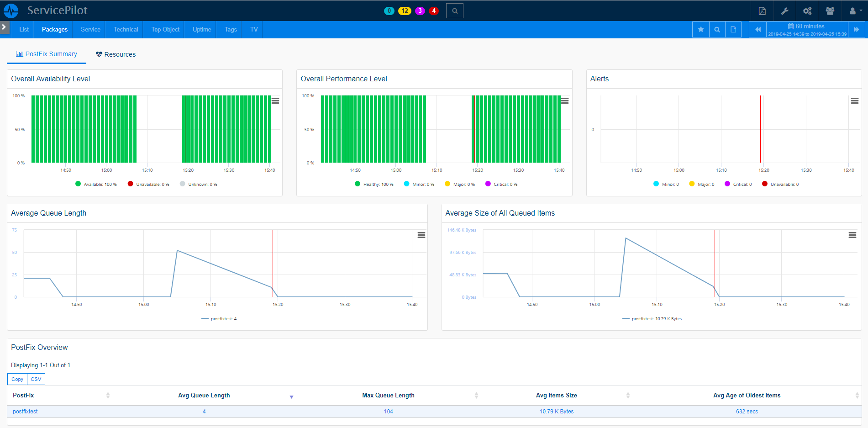The width and height of the screenshot is (868, 428).
Task: Click the magnifier search box in header
Action: coord(455,11)
